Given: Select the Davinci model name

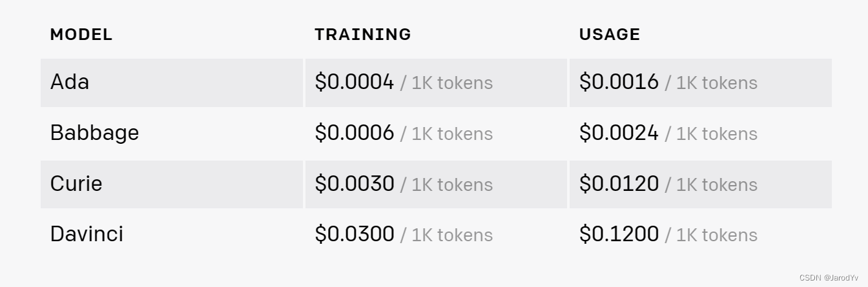Looking at the screenshot, I should (87, 234).
